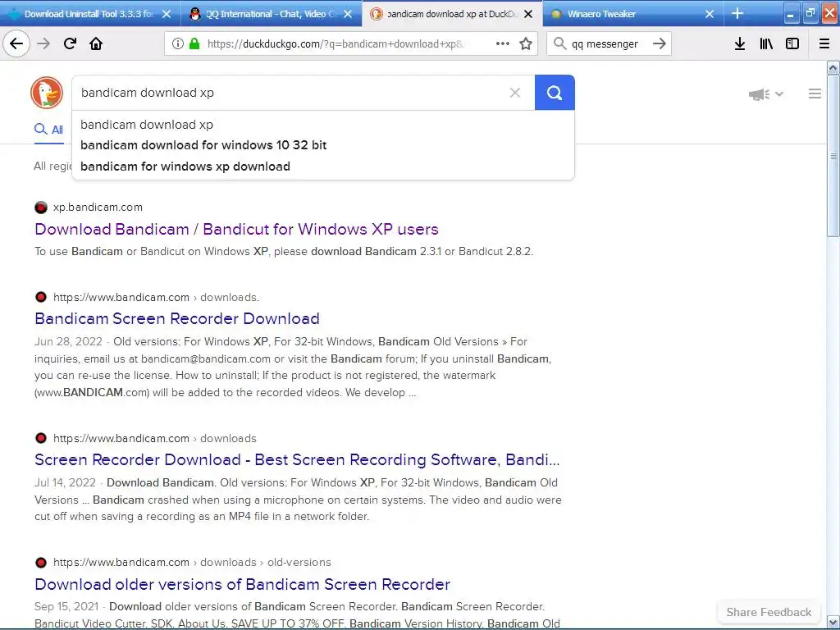Open the library bookshelf icon
The height and width of the screenshot is (630, 840).
[766, 43]
